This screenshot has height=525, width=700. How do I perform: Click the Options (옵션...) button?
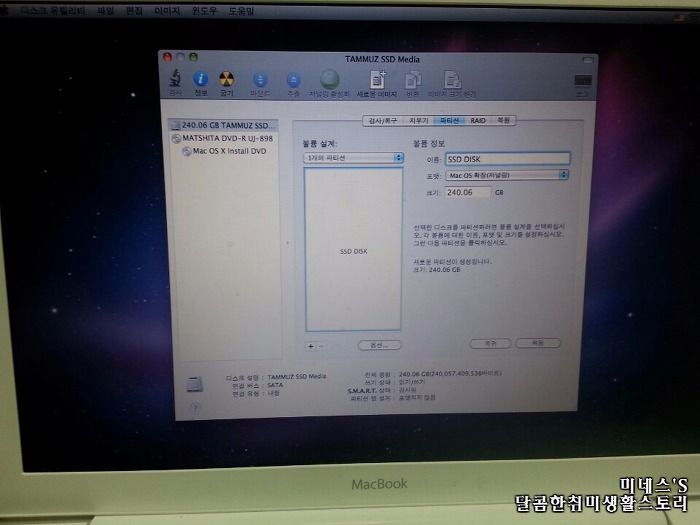(379, 345)
